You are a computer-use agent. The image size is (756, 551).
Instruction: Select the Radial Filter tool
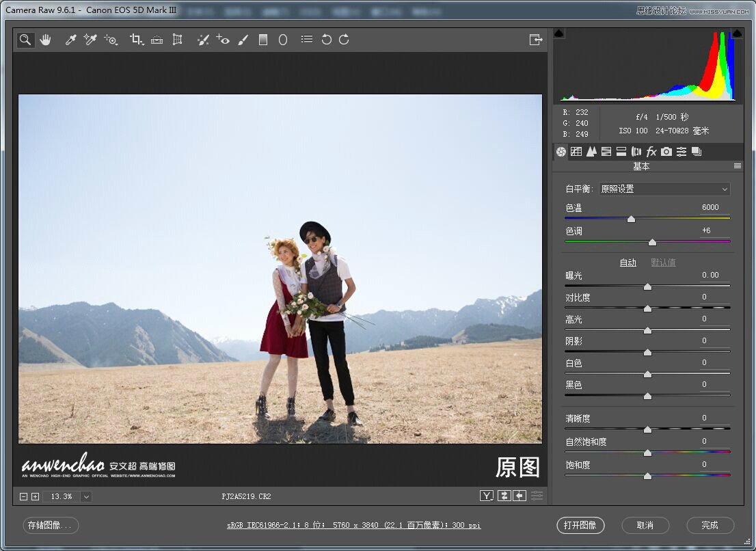coord(283,40)
